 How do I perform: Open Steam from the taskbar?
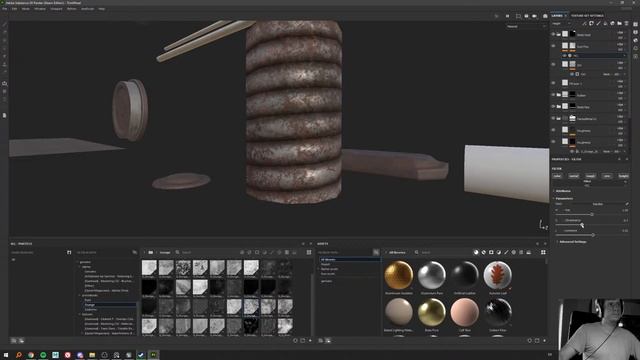tap(141, 355)
